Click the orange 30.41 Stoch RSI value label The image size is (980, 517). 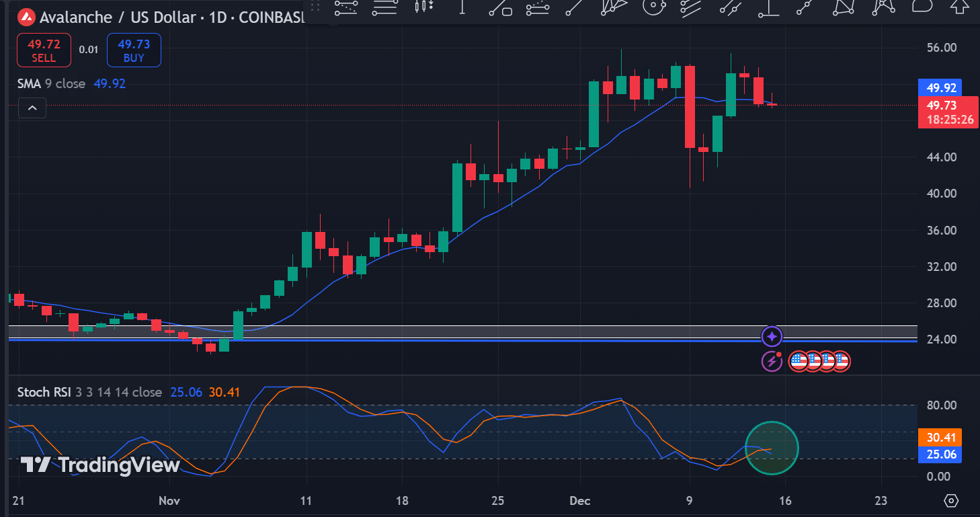940,437
